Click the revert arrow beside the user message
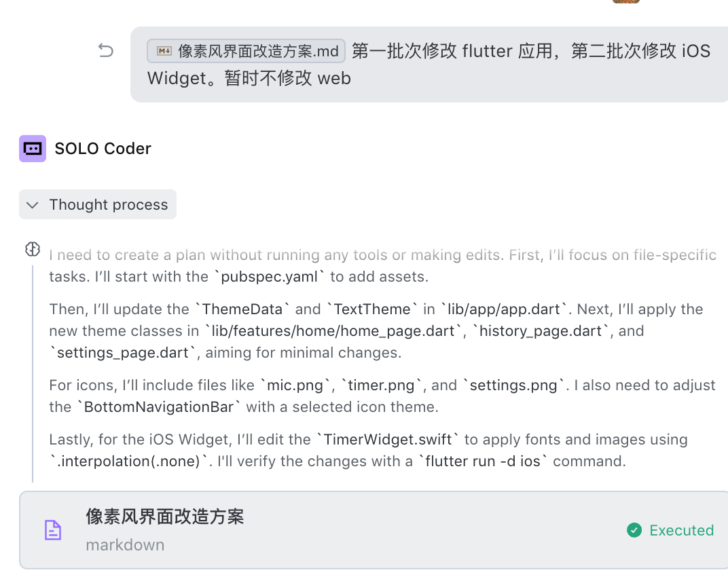 pos(106,50)
